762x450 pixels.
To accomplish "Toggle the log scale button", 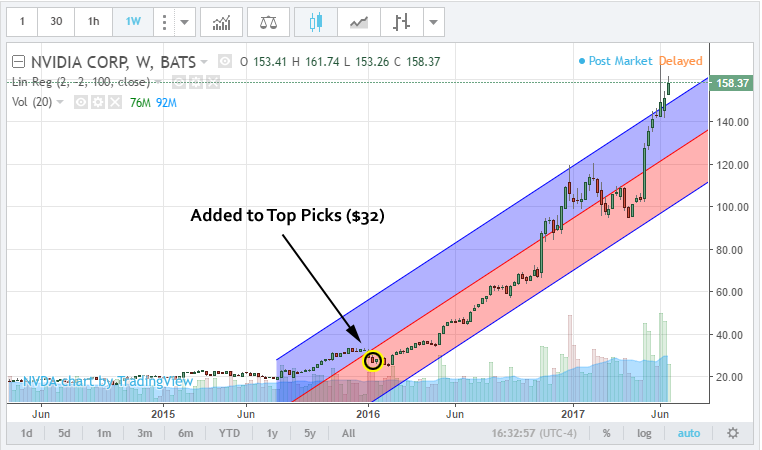I will click(644, 433).
